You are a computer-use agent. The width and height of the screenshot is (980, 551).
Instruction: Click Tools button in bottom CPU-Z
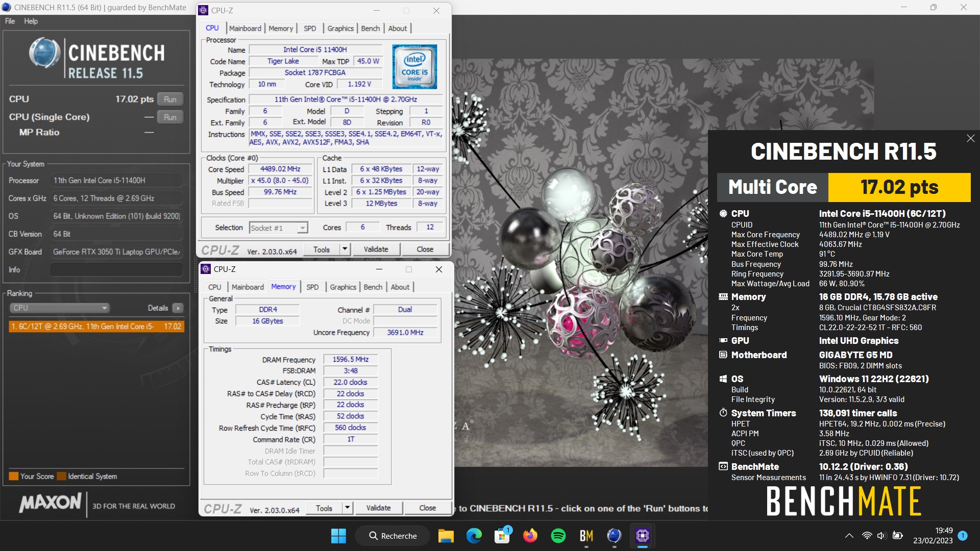click(324, 508)
